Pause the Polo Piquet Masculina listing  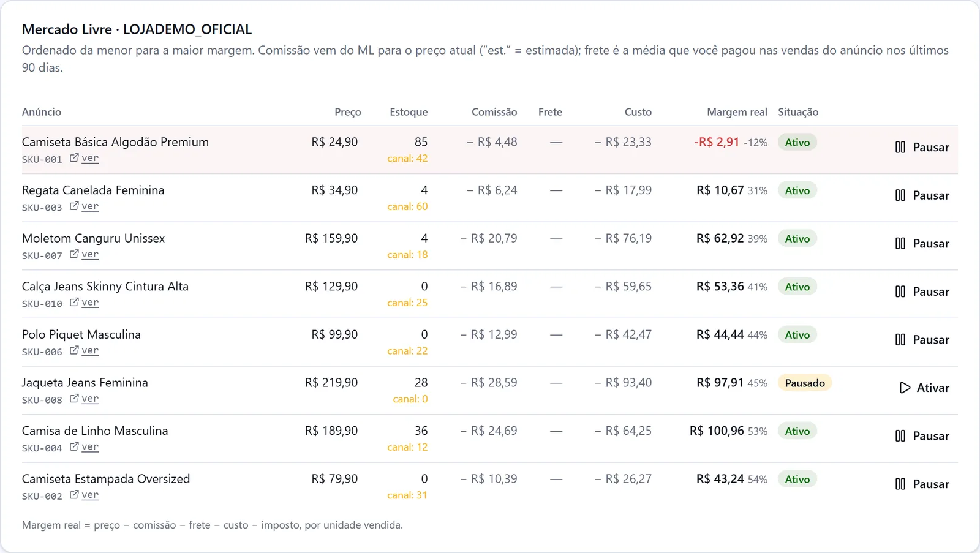[x=922, y=339]
